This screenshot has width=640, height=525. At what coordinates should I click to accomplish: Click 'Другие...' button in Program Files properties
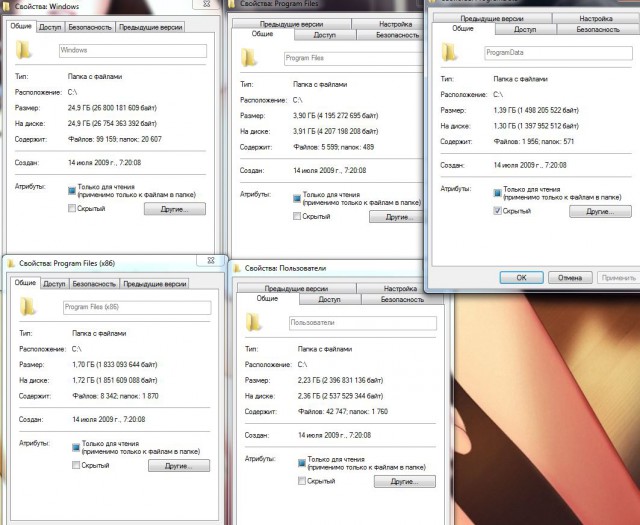click(x=396, y=217)
